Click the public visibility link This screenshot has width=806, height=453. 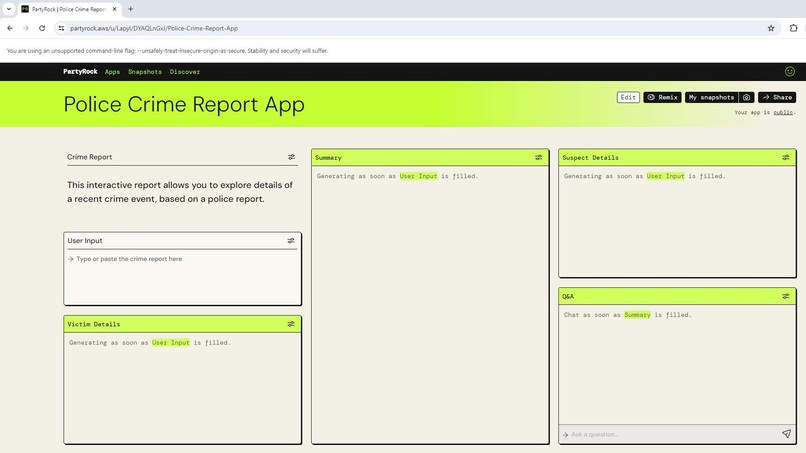click(783, 112)
